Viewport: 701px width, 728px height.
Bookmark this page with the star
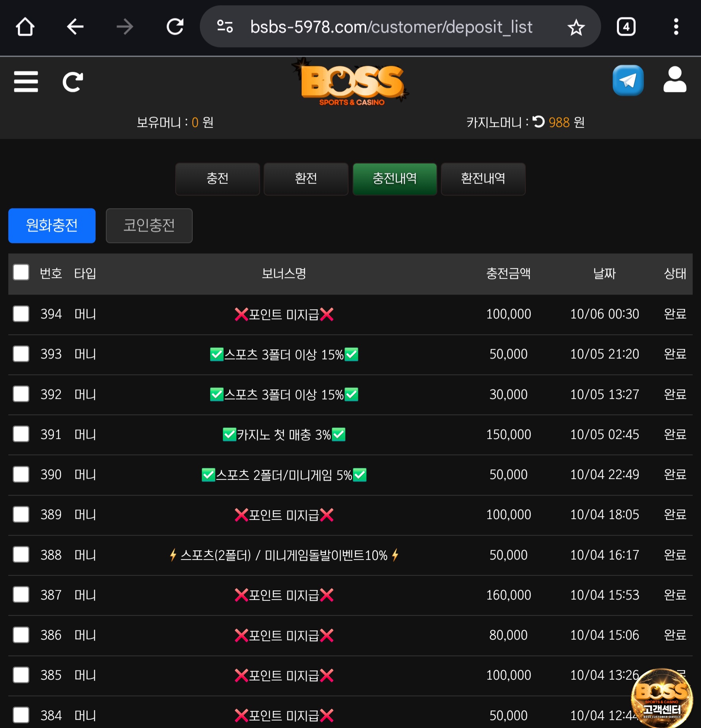(576, 27)
